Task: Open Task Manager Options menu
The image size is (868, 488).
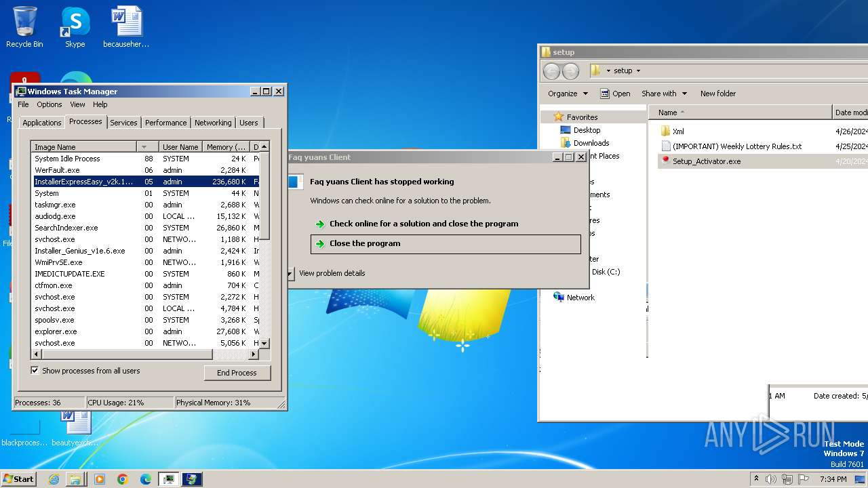Action: click(50, 104)
